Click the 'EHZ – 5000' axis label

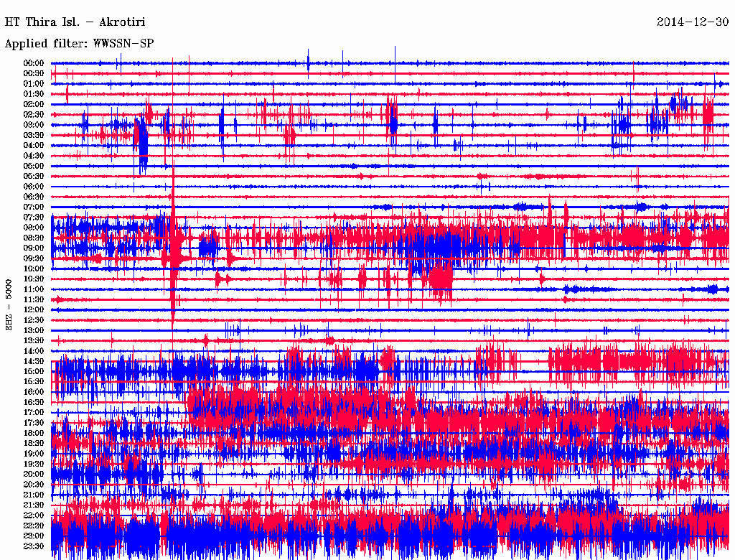tap(9, 305)
